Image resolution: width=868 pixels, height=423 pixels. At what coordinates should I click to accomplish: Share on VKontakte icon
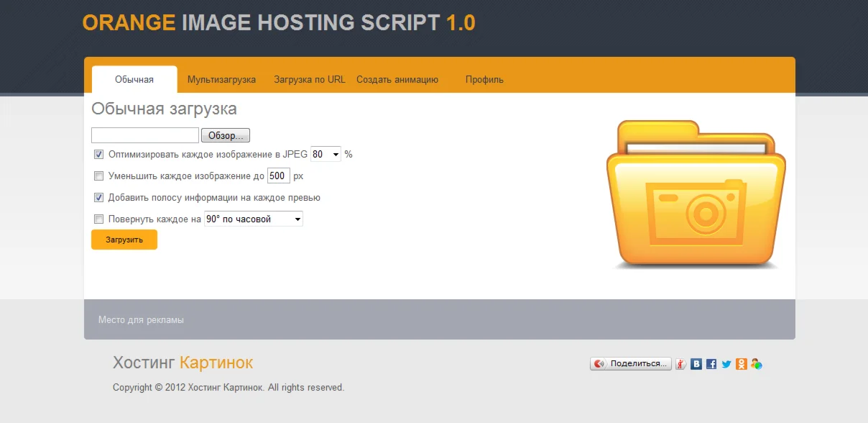click(696, 364)
